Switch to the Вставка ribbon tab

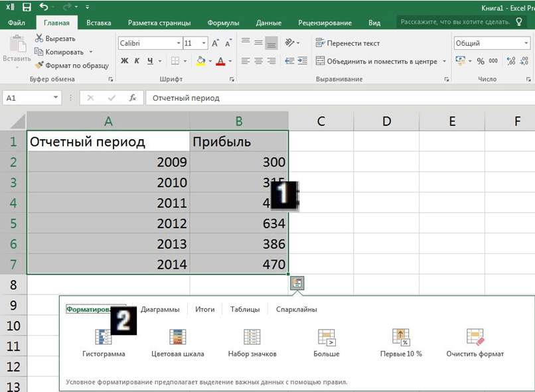pos(99,23)
